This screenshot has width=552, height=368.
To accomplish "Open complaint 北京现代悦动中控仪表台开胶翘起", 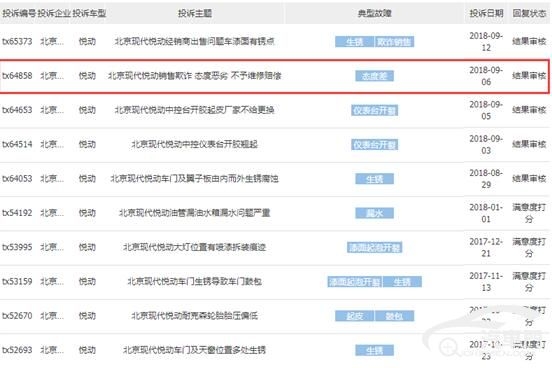I will [195, 144].
